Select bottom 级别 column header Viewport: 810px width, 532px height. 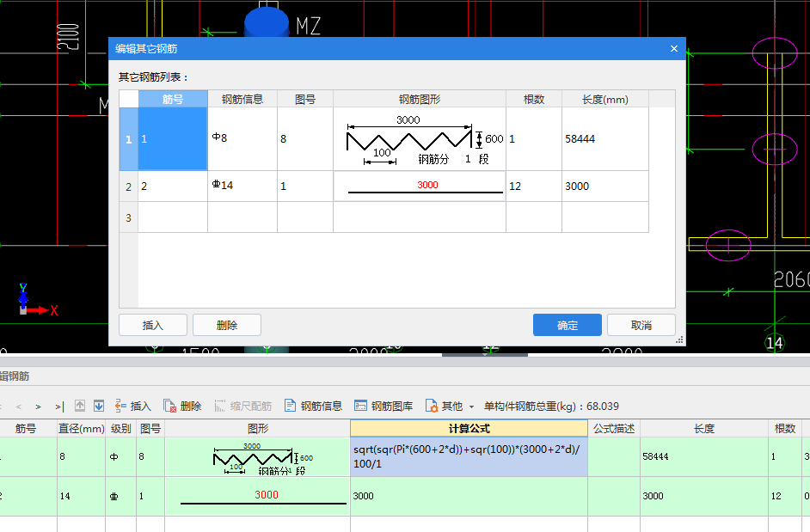pos(121,428)
